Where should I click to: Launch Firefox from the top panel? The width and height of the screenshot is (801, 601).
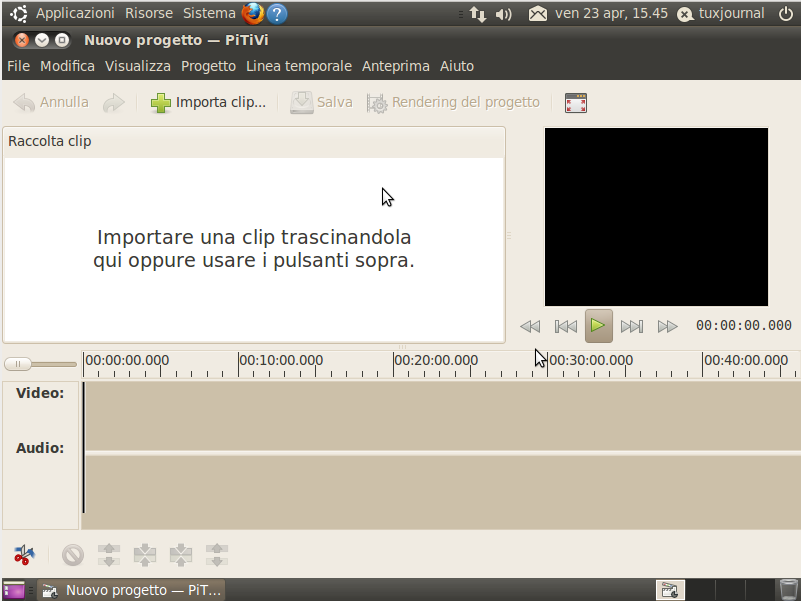(253, 14)
